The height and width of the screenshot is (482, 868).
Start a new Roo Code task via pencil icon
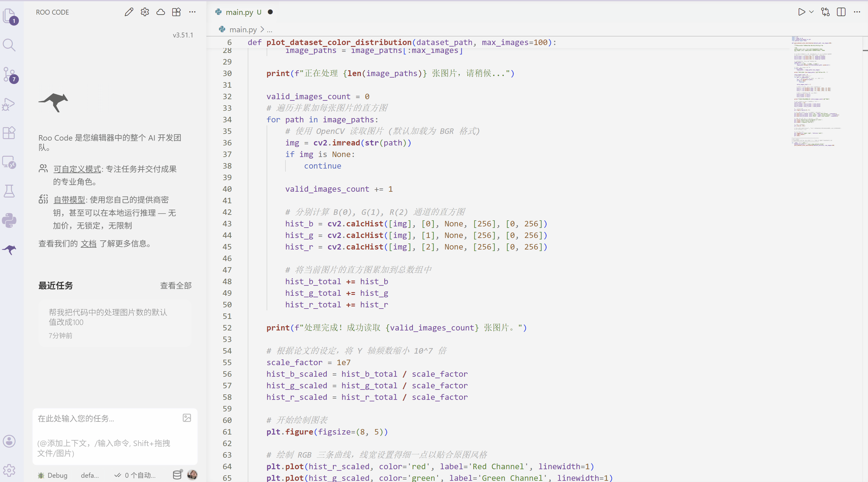coord(129,12)
